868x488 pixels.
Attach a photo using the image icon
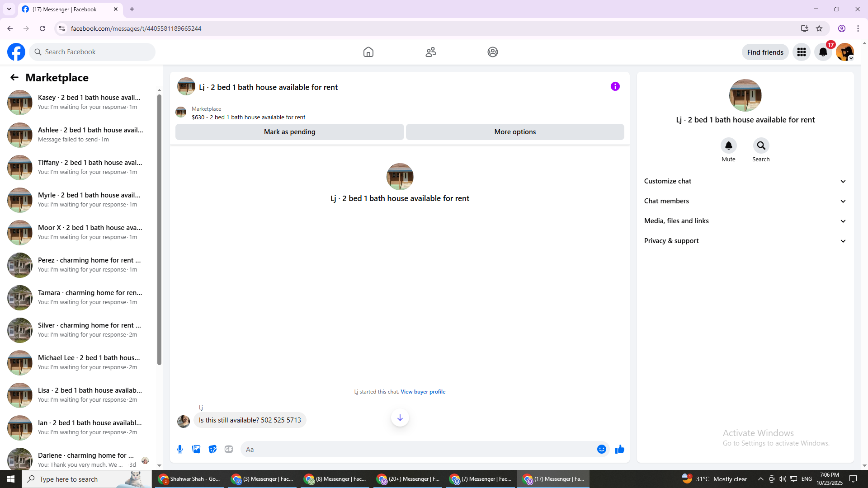[196, 449]
